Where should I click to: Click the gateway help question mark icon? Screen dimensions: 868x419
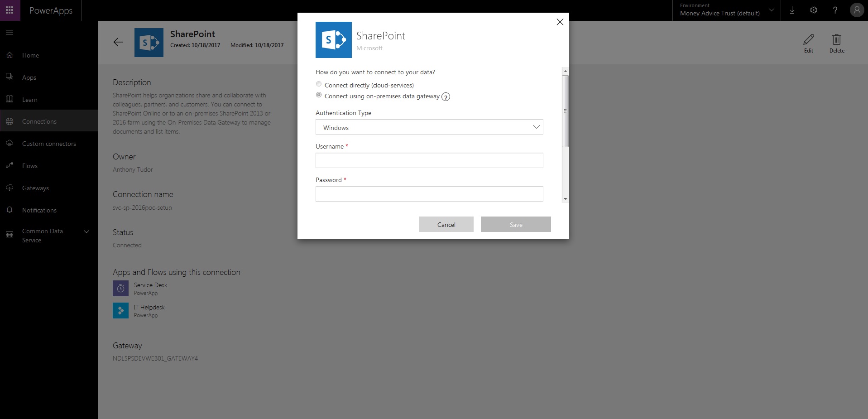pos(446,96)
